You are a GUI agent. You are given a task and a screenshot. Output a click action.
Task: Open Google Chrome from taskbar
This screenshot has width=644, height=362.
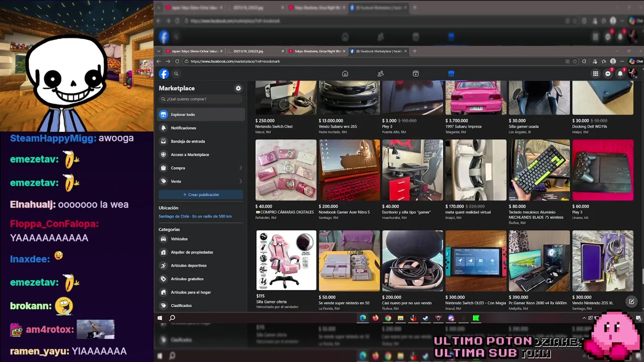tap(388, 318)
